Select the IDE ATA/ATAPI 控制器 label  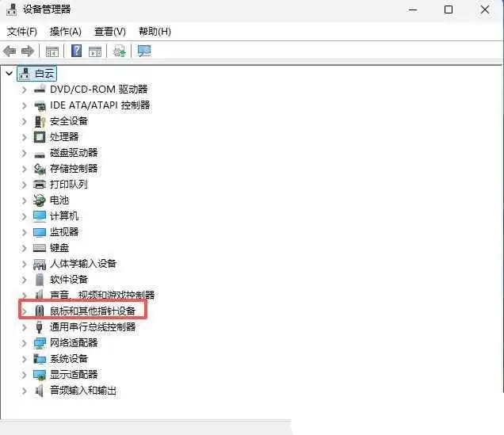(x=100, y=105)
